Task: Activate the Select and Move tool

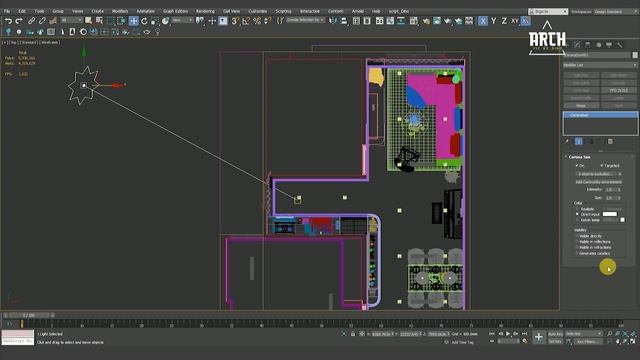Action: click(133, 21)
